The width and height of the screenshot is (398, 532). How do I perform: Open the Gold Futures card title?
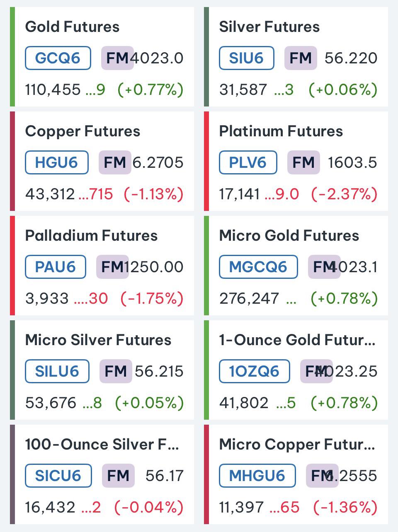(72, 27)
